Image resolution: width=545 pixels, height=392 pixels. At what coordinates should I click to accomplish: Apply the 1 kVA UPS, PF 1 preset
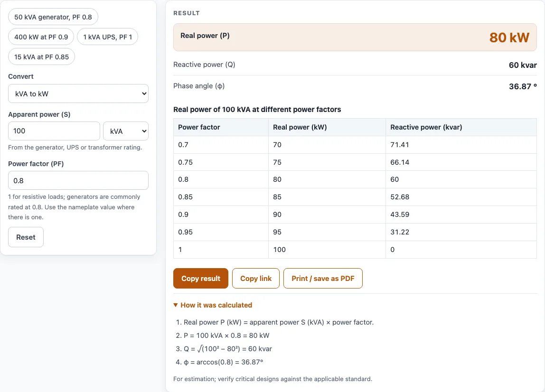(107, 37)
